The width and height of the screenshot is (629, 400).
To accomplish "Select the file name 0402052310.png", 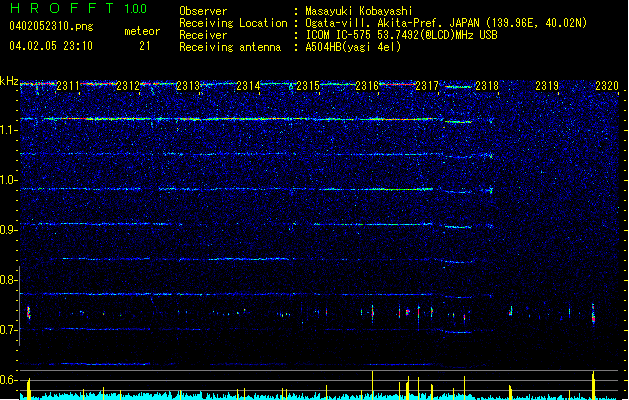I will pos(51,26).
